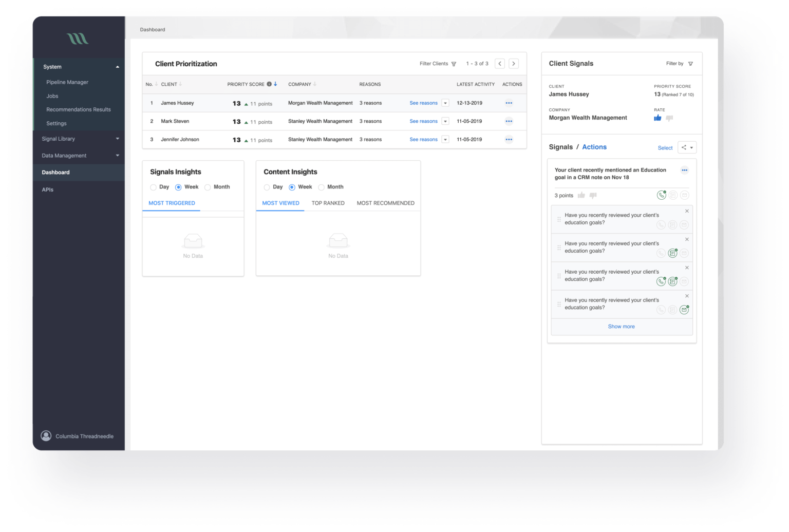Screen dimensions: 789x532
Task: Expand reasons dropdown for Jennifer Johnson
Action: click(x=445, y=139)
